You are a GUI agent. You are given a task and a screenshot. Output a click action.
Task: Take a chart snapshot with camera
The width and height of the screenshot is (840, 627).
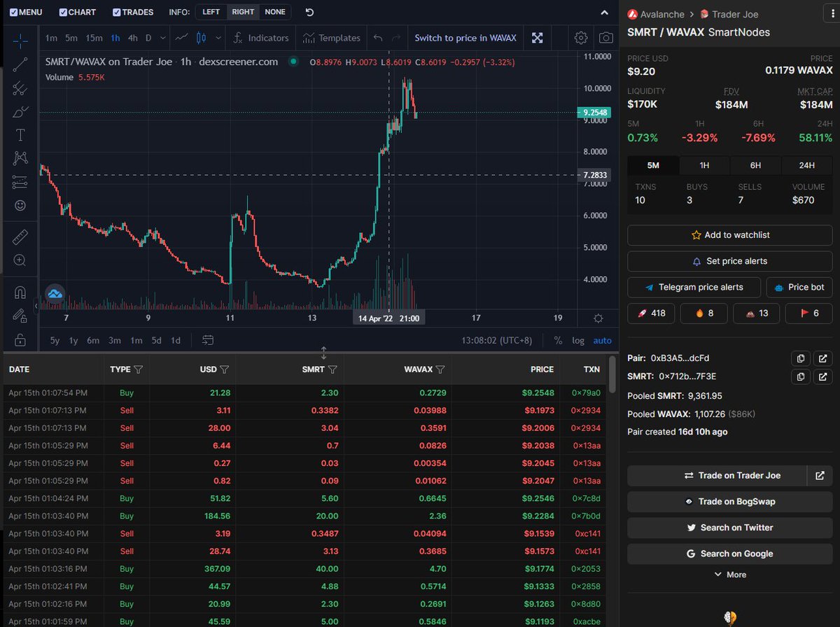point(606,38)
